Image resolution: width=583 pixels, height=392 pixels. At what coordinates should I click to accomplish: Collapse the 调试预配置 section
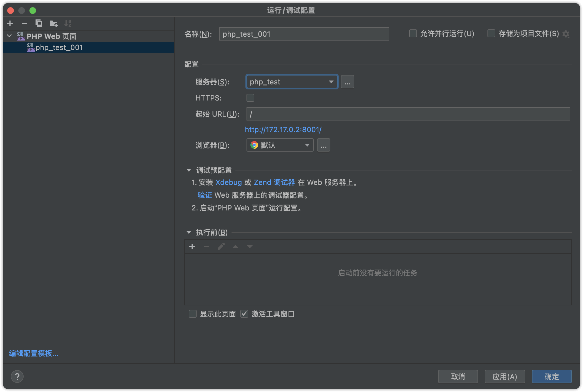pos(189,170)
